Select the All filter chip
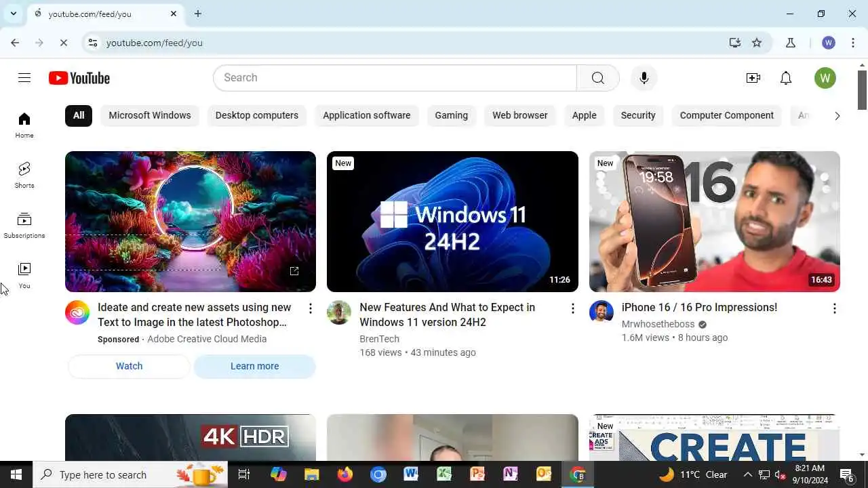The height and width of the screenshot is (488, 868). click(79, 115)
